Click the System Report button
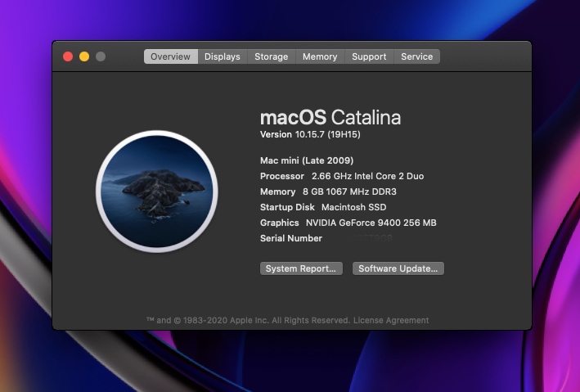This screenshot has width=580, height=392. (x=301, y=268)
